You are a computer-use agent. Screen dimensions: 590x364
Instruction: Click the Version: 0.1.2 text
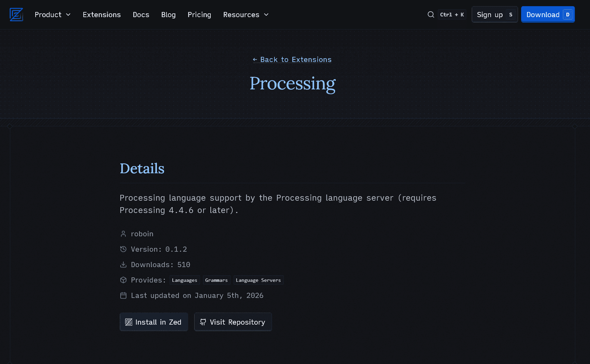[159, 249]
